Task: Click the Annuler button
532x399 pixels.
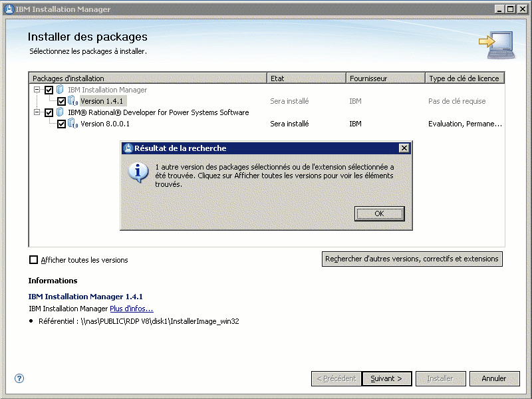Action: pyautogui.click(x=494, y=378)
